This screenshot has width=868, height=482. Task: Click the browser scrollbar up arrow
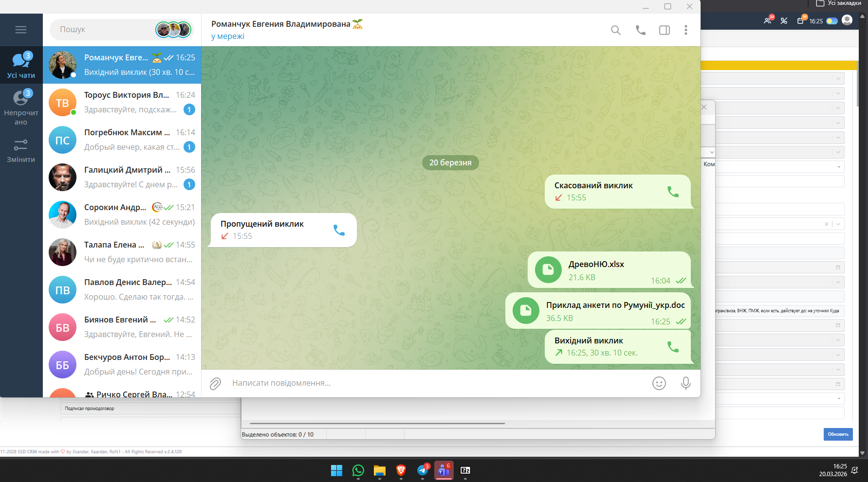pos(863,16)
